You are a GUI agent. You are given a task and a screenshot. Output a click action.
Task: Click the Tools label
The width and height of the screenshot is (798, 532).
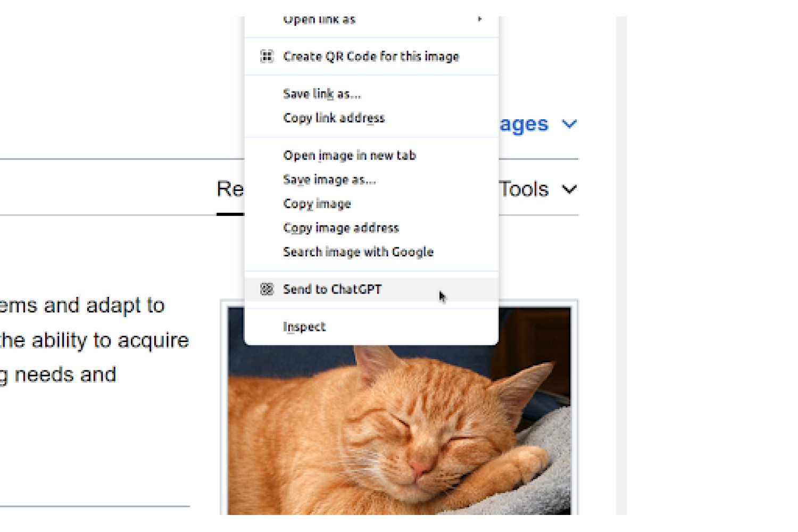click(x=524, y=189)
